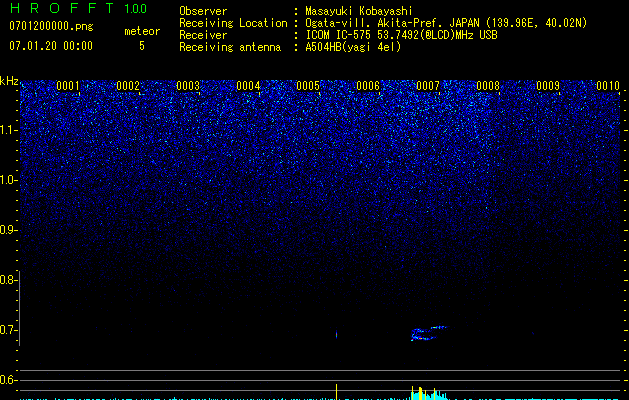Click the 'Receiving Location' label
The width and height of the screenshot is (629, 400).
(x=233, y=23)
